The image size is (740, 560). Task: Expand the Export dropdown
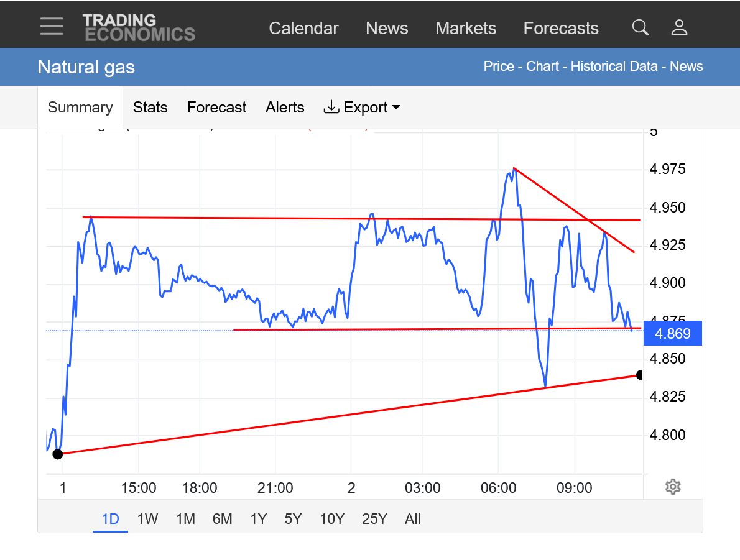tap(362, 108)
